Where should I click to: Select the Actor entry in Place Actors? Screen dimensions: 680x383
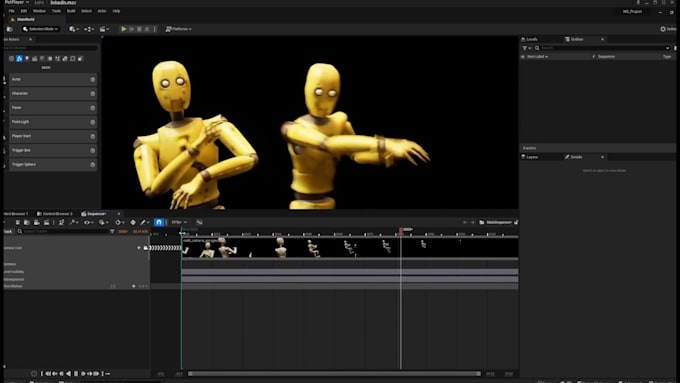(x=53, y=79)
